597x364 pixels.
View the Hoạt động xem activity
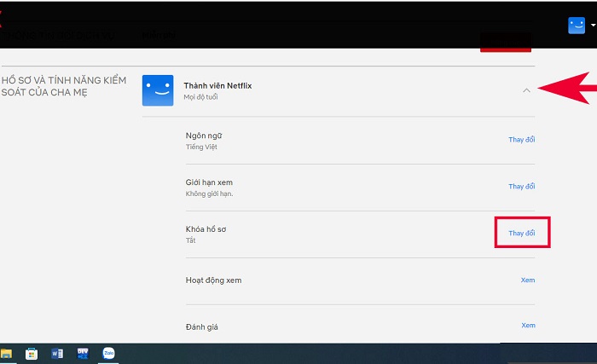pos(528,280)
